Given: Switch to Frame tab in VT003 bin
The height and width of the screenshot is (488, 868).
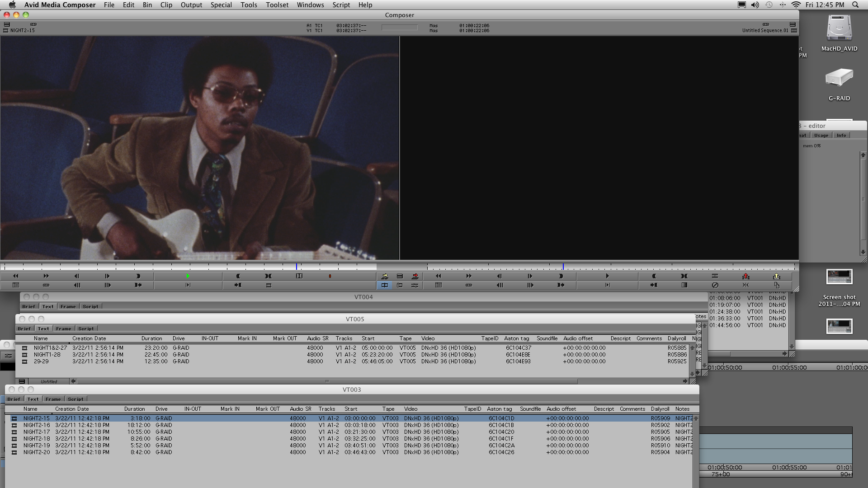Looking at the screenshot, I should tap(53, 399).
